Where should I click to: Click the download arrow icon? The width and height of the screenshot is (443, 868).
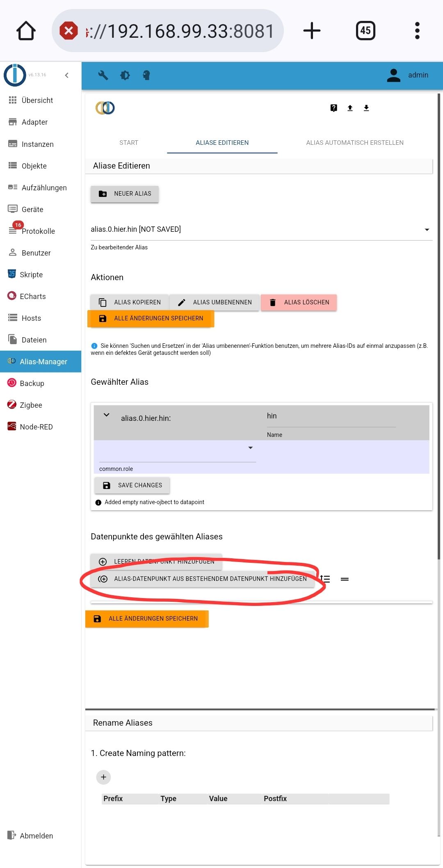pos(366,108)
